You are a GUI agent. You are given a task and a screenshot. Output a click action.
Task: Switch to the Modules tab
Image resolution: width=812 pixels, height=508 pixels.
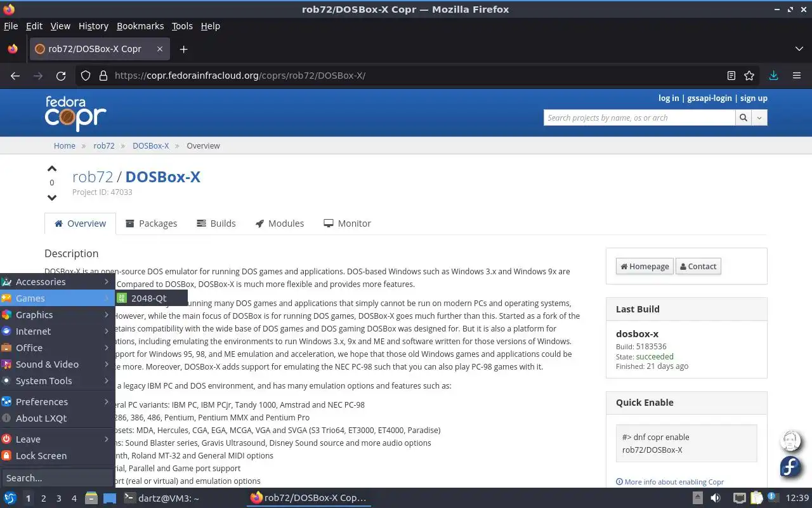(x=279, y=223)
